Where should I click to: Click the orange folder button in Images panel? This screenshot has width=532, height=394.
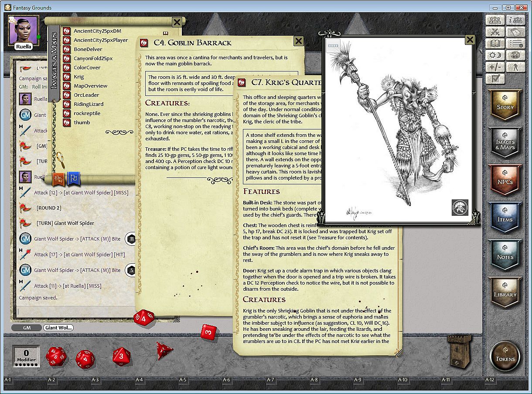click(59, 179)
